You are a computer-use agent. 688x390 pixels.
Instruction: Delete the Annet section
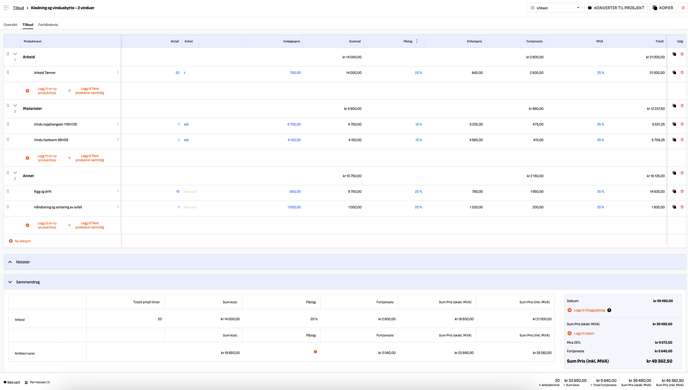(x=682, y=173)
